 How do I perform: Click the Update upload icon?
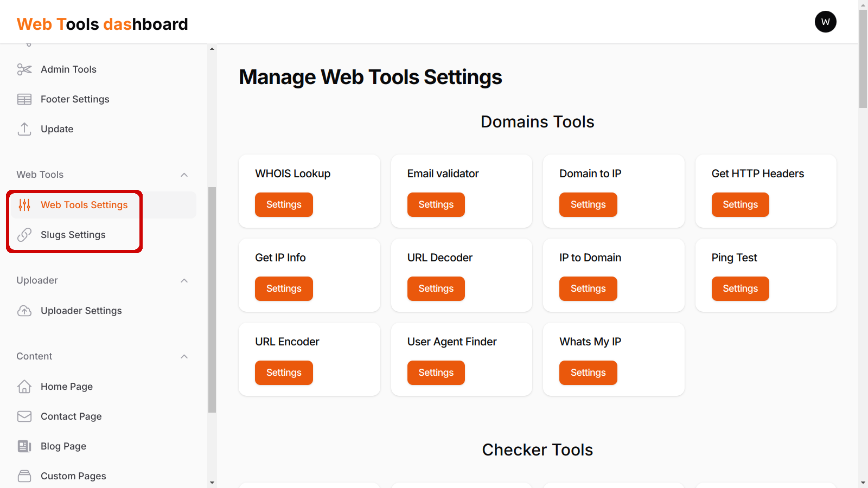24,129
